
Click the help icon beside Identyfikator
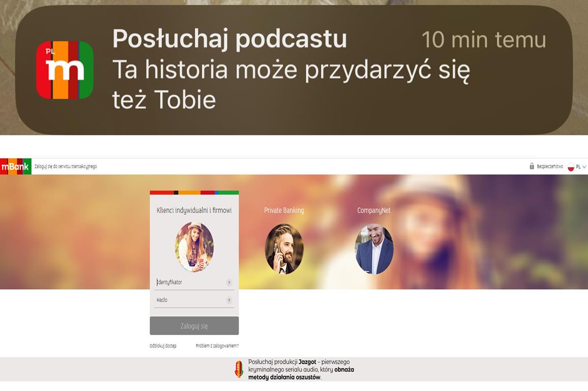229,283
